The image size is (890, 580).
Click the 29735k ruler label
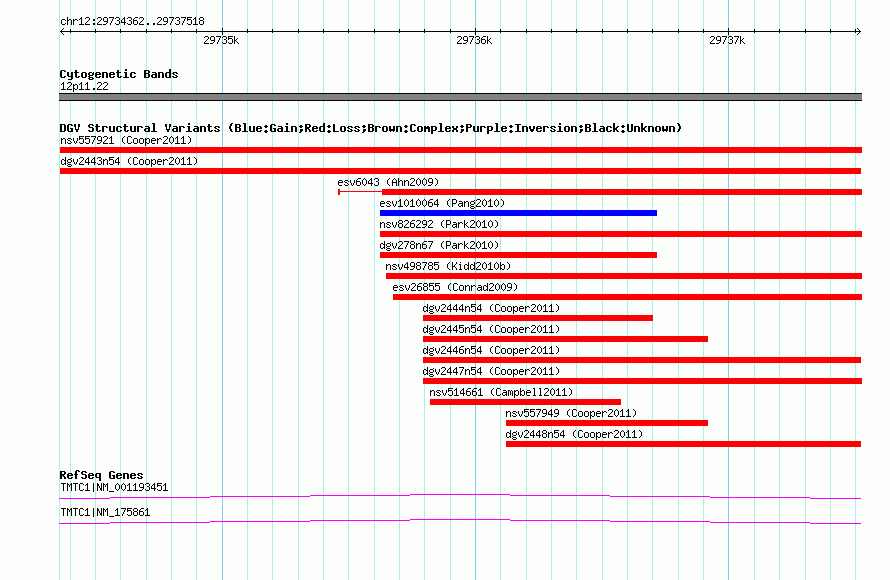221,40
